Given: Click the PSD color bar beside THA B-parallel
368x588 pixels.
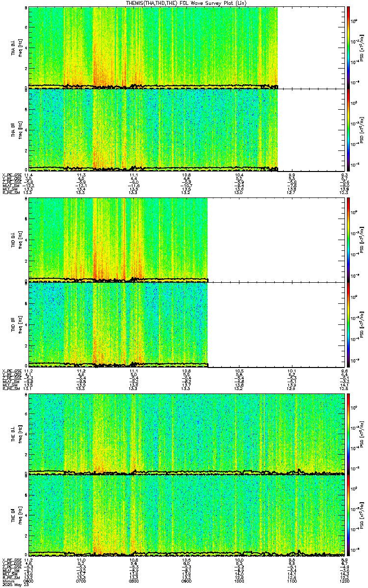Looking at the screenshot, I should tap(348, 129).
